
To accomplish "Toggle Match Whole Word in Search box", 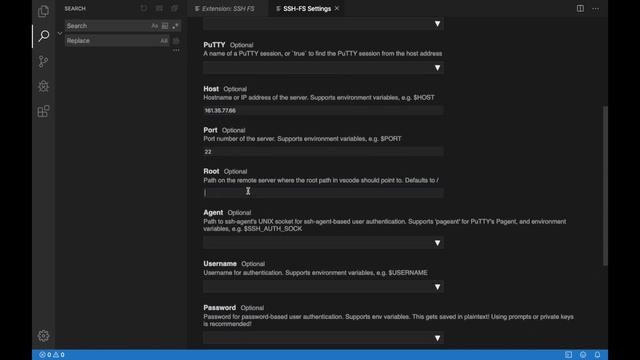I will click(x=164, y=26).
